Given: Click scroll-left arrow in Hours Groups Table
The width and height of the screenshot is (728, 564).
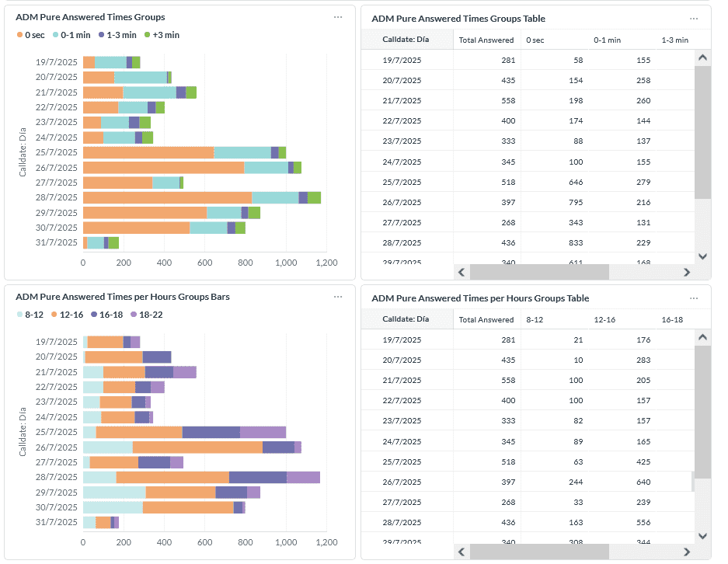Looking at the screenshot, I should pos(462,552).
